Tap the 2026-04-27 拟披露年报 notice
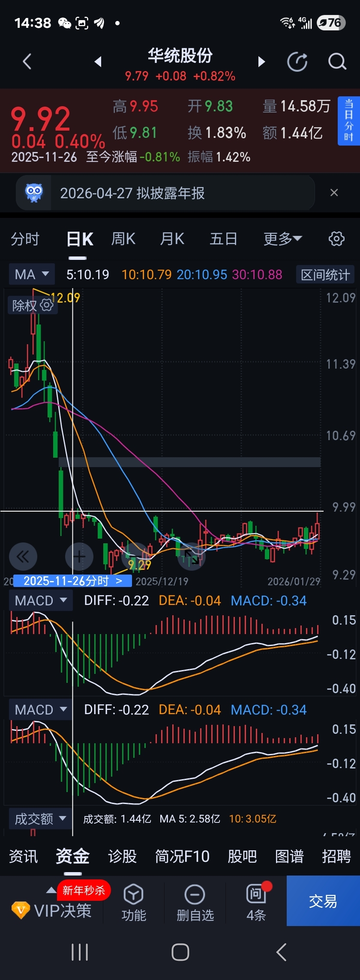Viewport: 360px width, 980px height. pyautogui.click(x=165, y=193)
